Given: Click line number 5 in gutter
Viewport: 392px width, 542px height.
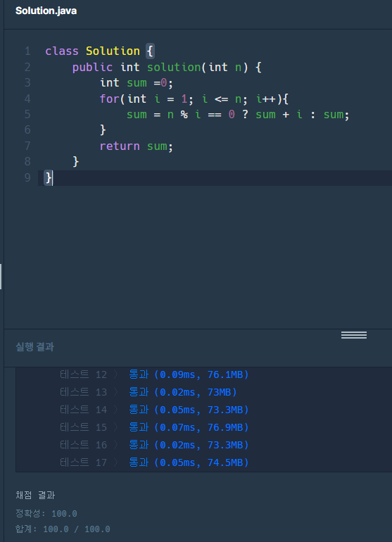Looking at the screenshot, I should tap(27, 115).
